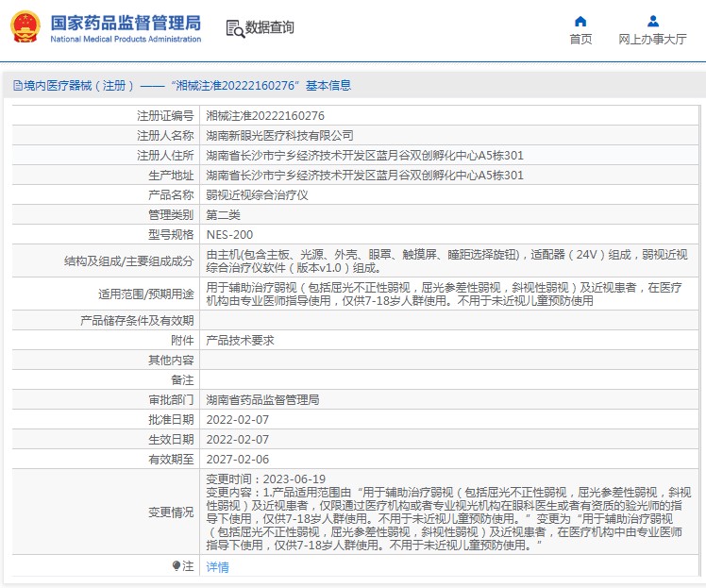Click the document icon beside 境内医疗器械 heading

click(x=17, y=86)
